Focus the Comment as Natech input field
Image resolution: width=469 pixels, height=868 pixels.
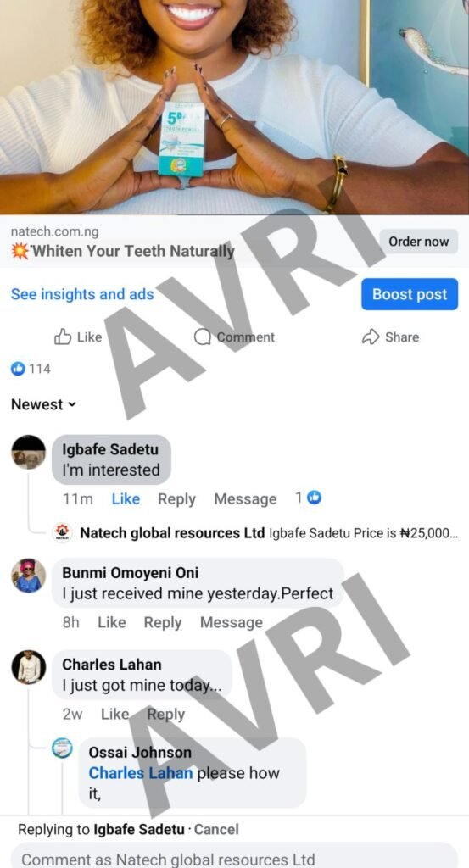pyautogui.click(x=234, y=855)
